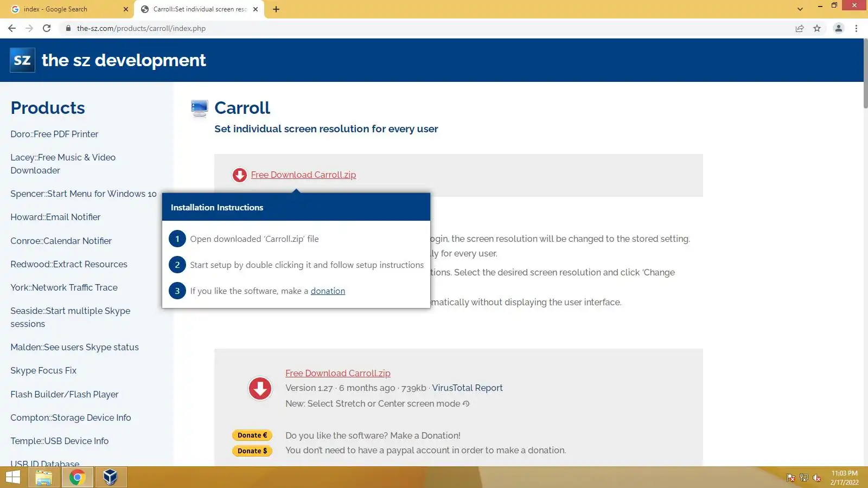
Task: Click the page vertical scrollbar thumb
Action: 865,73
